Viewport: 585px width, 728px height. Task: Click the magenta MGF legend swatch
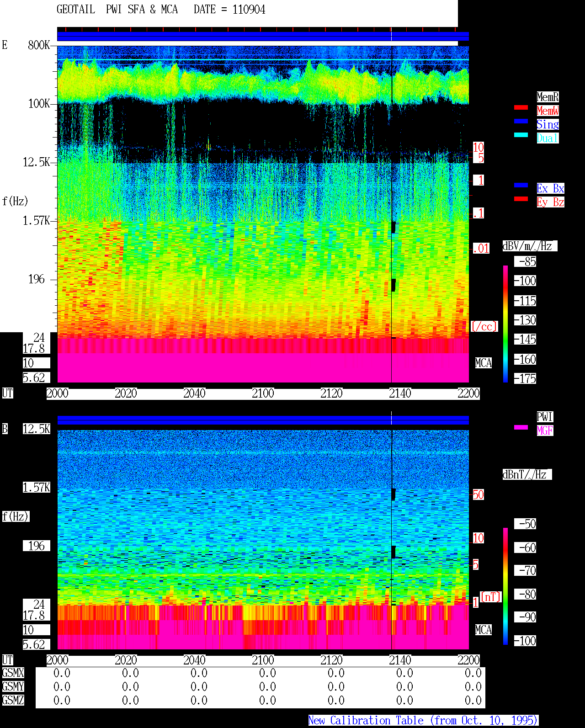(521, 427)
